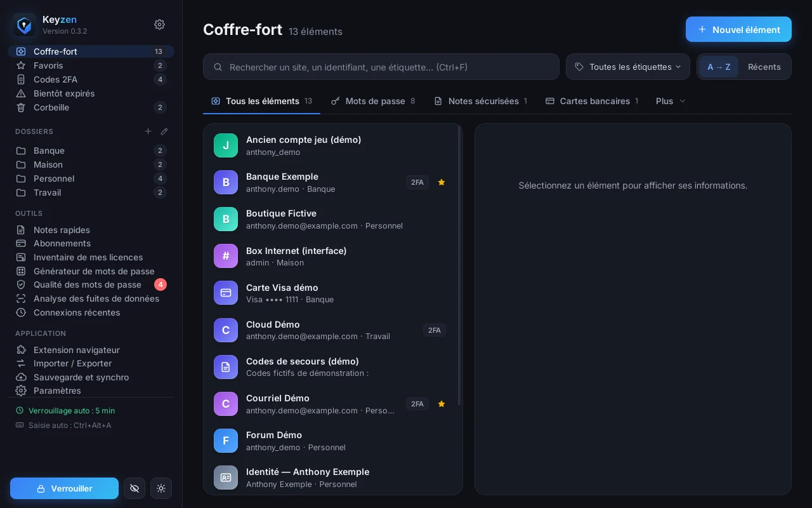Open Connexions récentes tool

click(91, 312)
